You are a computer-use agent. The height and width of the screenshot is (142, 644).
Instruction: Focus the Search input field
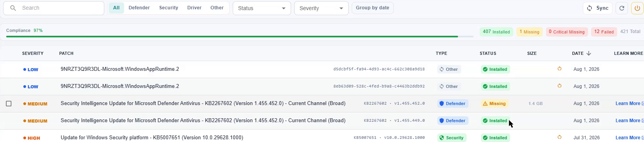54,8
